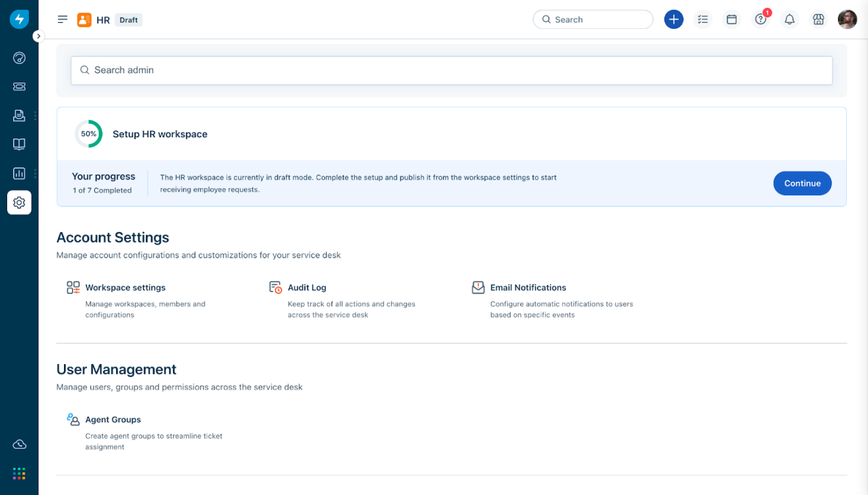Open the marketplace store icon
The image size is (868, 495).
point(819,19)
